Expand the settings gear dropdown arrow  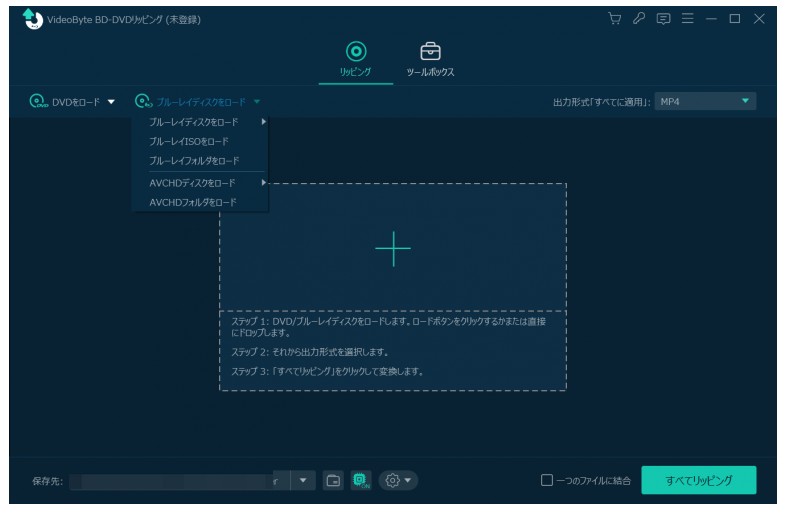coord(408,481)
